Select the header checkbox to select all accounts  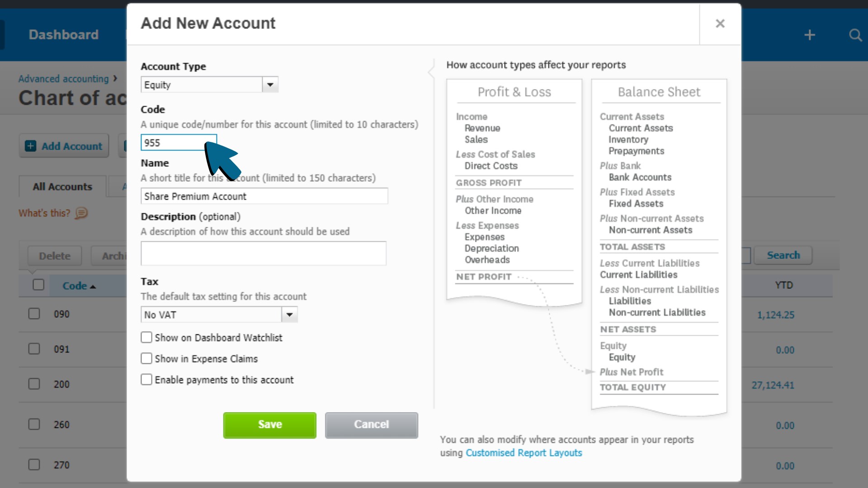[38, 285]
